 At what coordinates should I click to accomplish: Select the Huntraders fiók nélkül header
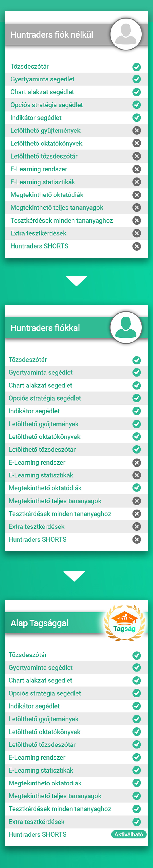coord(52,35)
